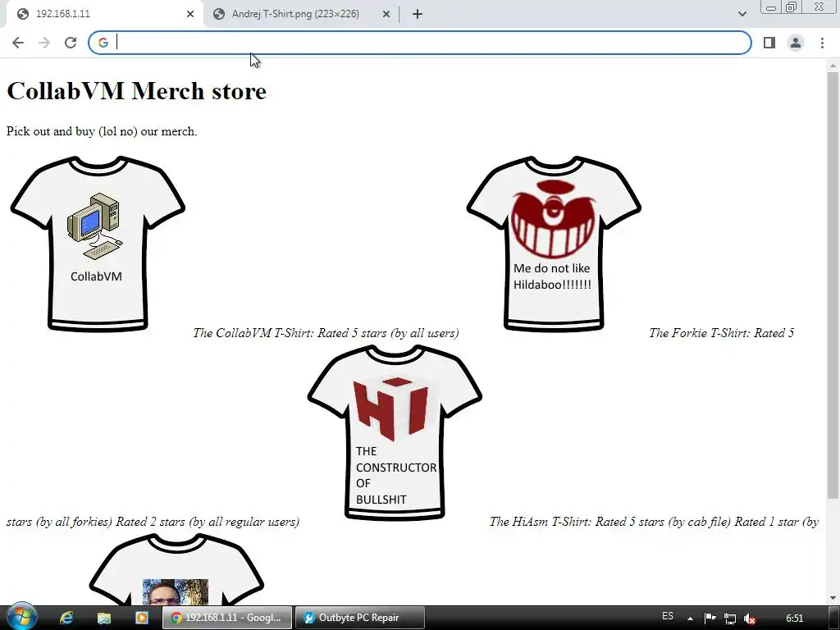Focus the Chrome address bar
Image resolution: width=840 pixels, height=630 pixels.
[x=419, y=43]
